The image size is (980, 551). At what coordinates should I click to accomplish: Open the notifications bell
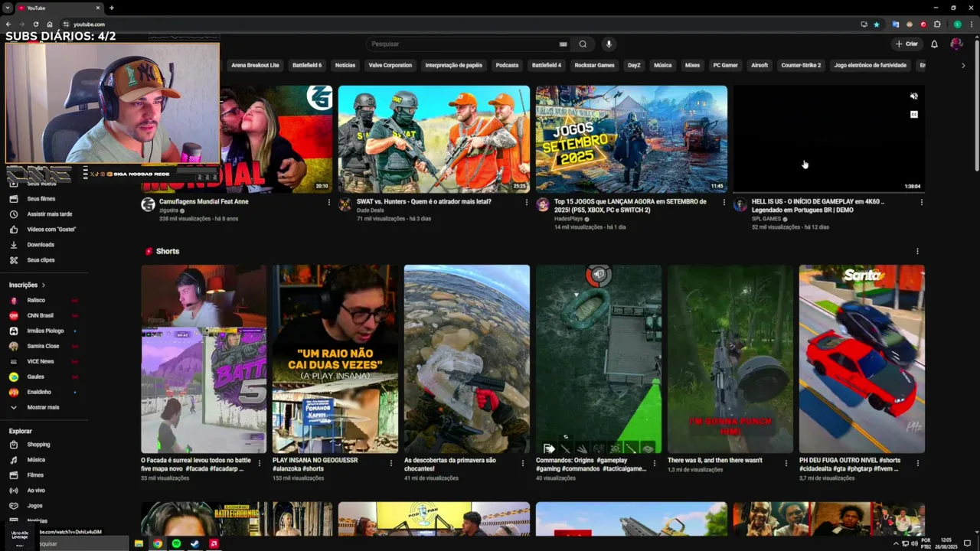coord(934,44)
